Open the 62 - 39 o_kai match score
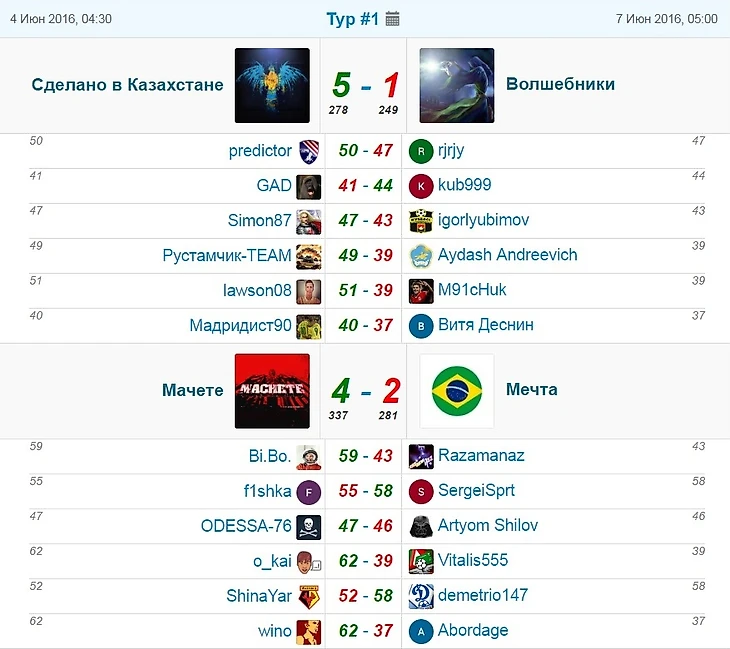 coord(366,561)
